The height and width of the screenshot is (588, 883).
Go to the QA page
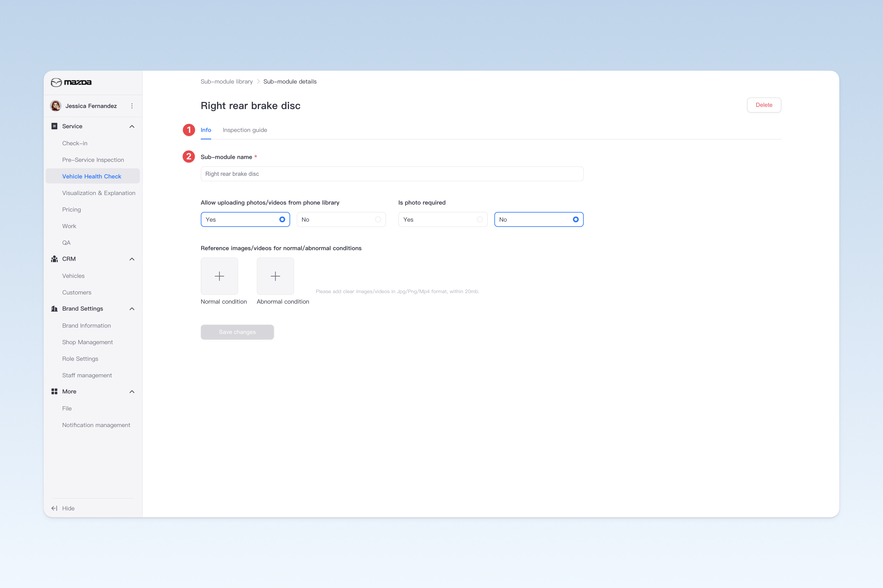[66, 243]
